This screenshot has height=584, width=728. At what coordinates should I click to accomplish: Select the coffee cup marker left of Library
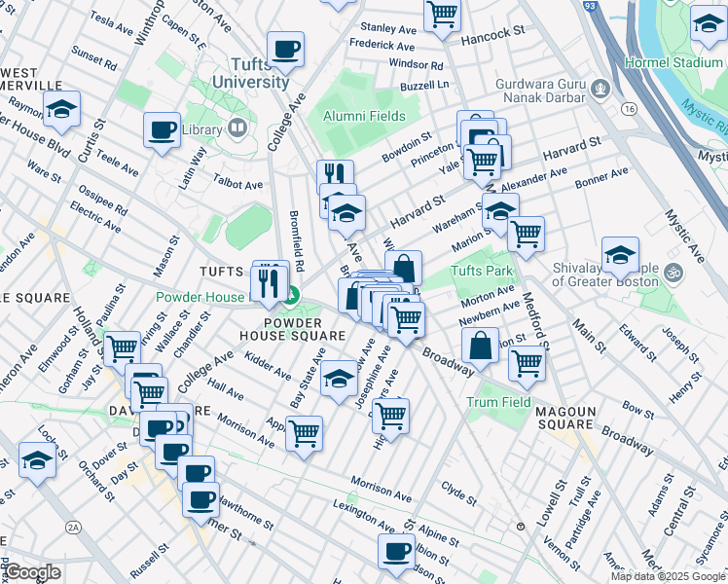tap(162, 130)
